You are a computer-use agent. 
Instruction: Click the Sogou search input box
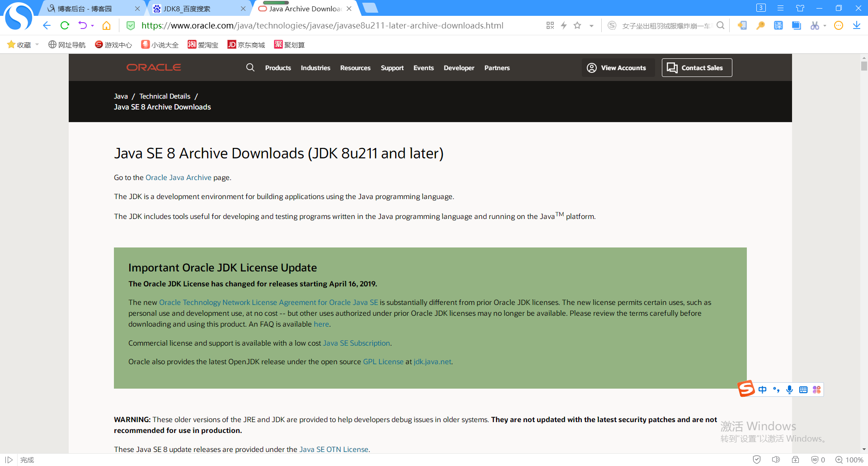(667, 26)
